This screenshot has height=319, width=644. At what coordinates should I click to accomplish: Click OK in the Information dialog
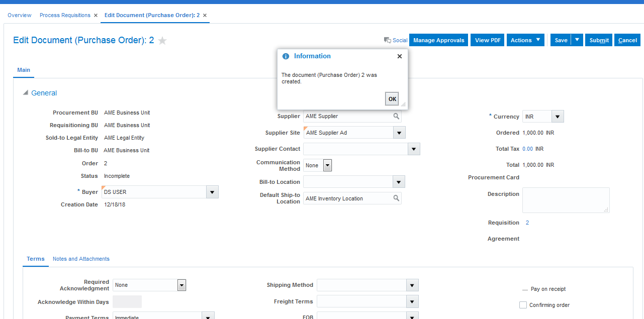(392, 99)
